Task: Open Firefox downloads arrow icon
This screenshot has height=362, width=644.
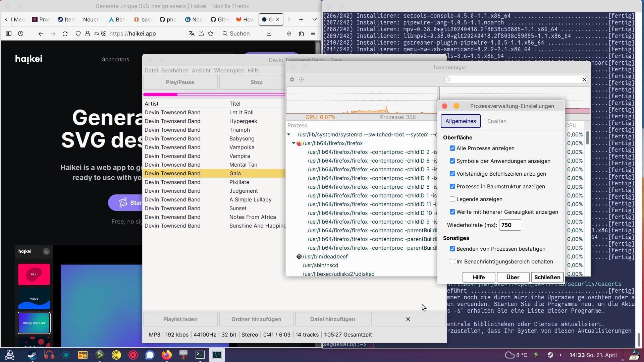Action: coord(269,34)
